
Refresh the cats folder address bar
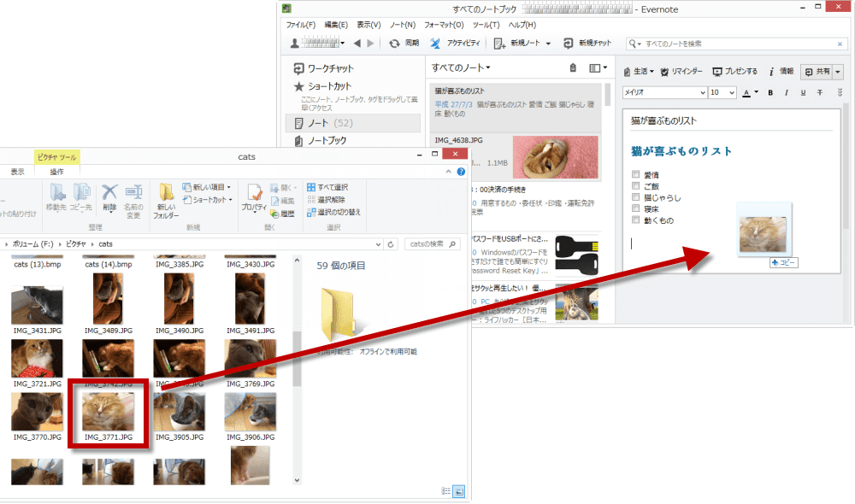click(x=391, y=244)
